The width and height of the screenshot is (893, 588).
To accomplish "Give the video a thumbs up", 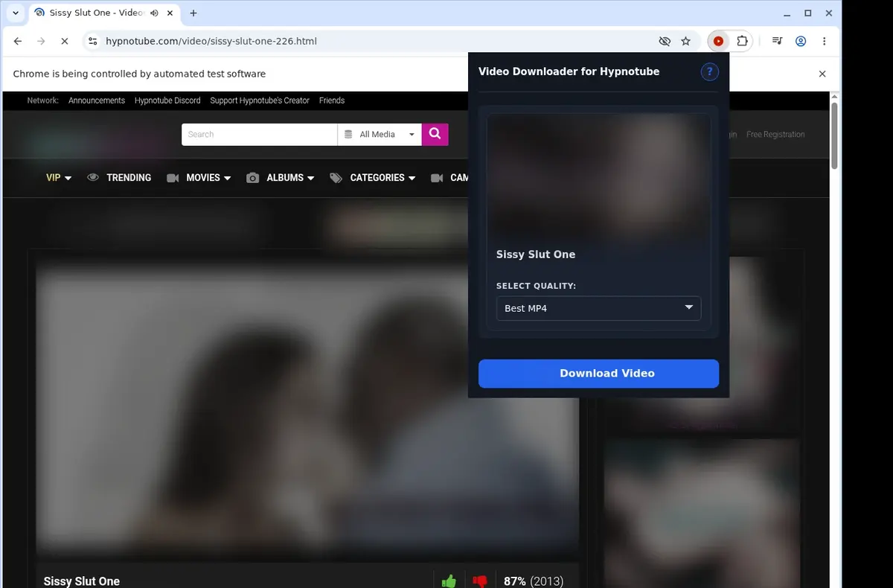I will tap(449, 581).
